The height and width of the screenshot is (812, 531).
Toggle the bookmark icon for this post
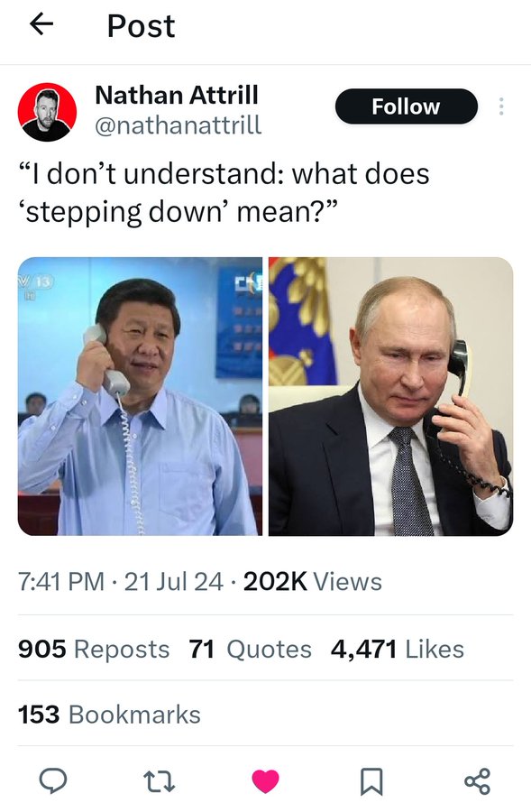(371, 781)
